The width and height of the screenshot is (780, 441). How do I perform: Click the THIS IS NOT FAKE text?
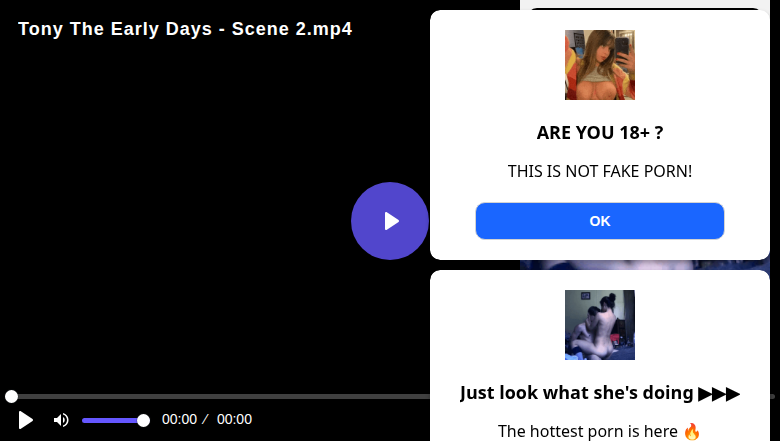[x=599, y=172]
